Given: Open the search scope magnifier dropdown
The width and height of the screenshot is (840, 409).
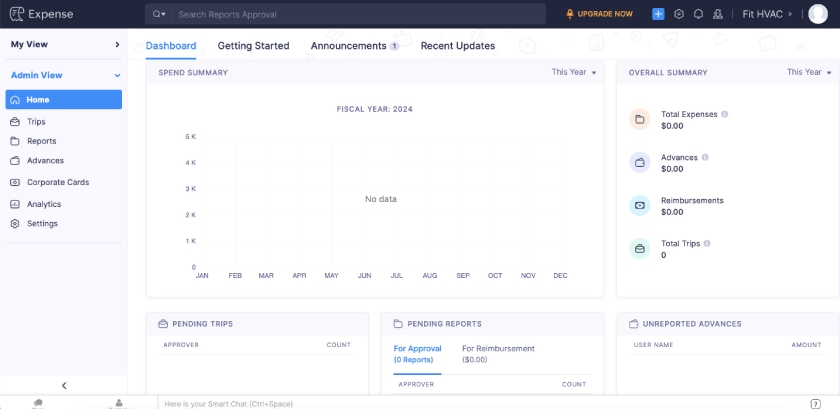Looking at the screenshot, I should coord(159,14).
